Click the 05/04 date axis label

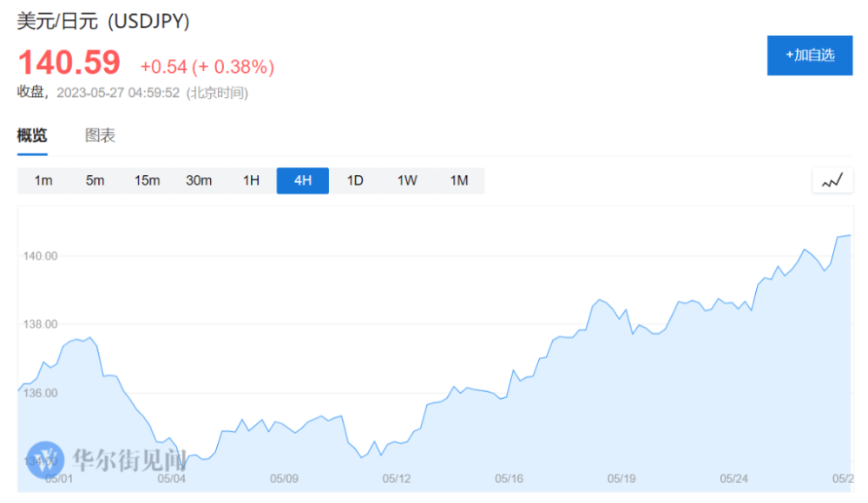point(171,478)
